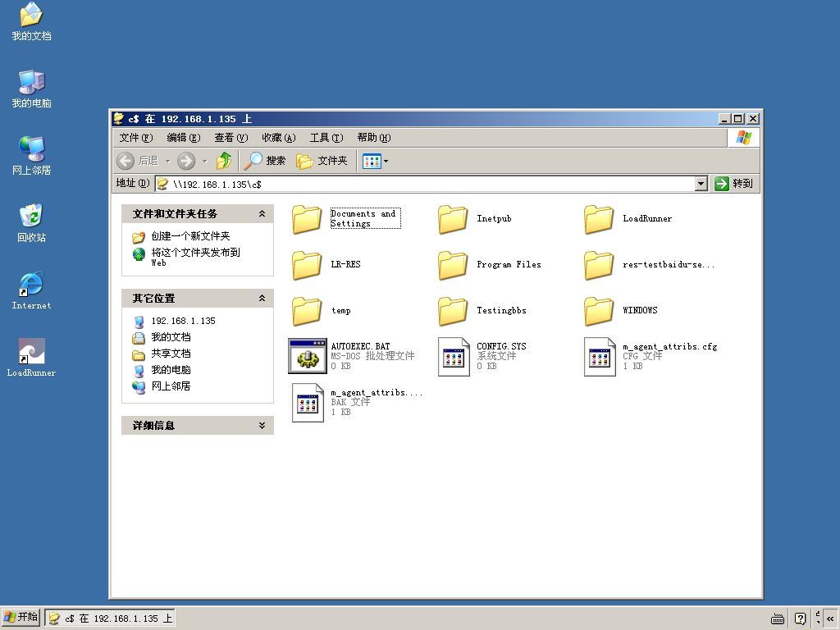The image size is (840, 630).
Task: Minimize the Explorer window
Action: [725, 118]
